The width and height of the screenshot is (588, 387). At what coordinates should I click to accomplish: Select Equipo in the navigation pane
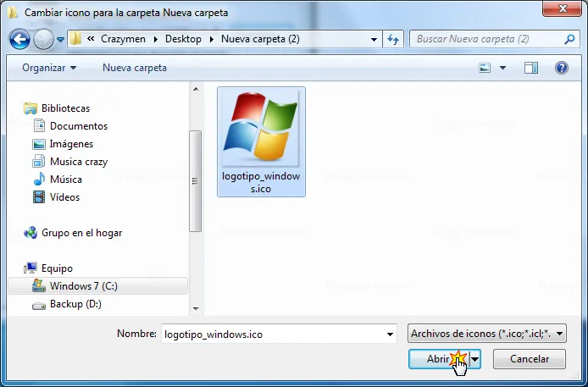pos(48,268)
